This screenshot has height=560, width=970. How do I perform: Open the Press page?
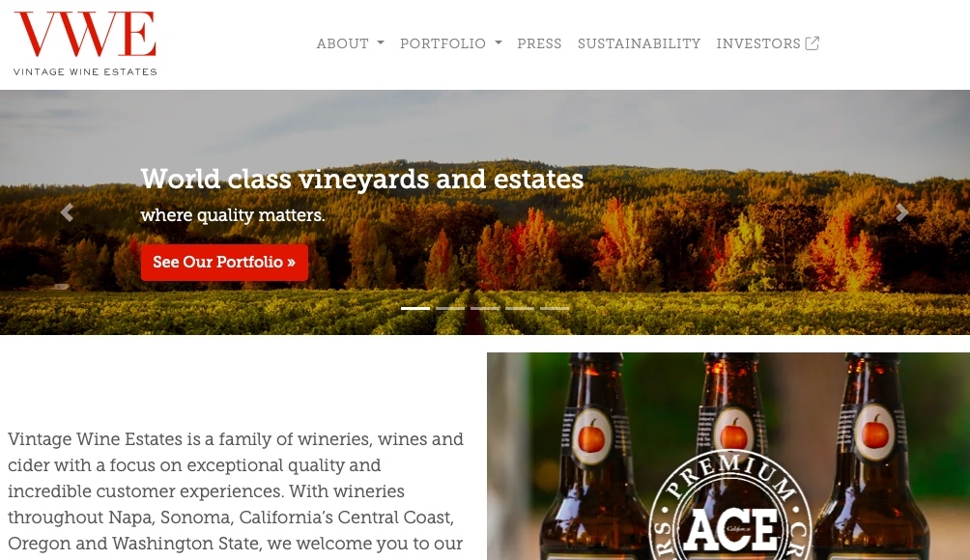539,43
